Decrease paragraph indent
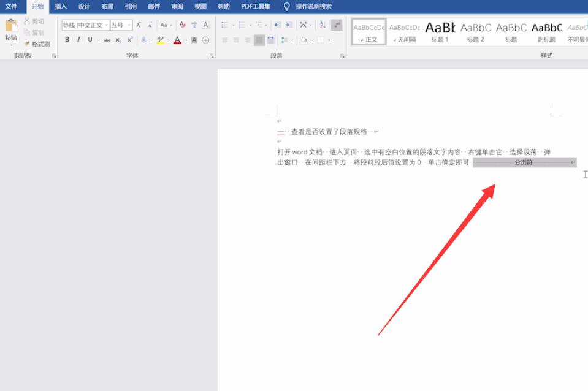 278,25
